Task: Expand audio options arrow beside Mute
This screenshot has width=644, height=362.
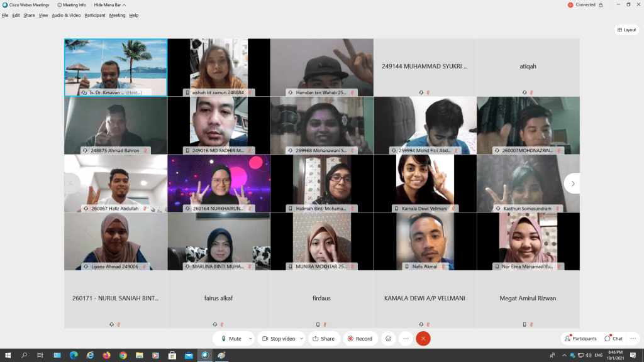Action: click(250, 338)
